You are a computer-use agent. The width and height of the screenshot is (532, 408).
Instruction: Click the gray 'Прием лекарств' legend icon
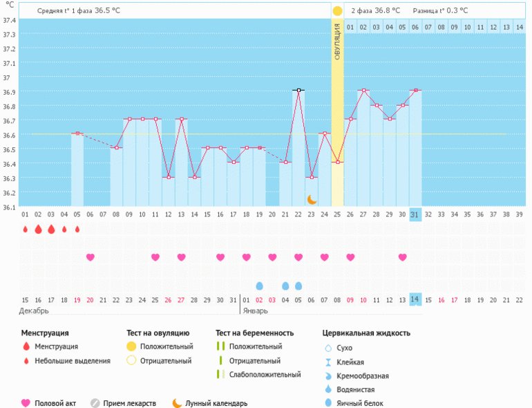95,403
